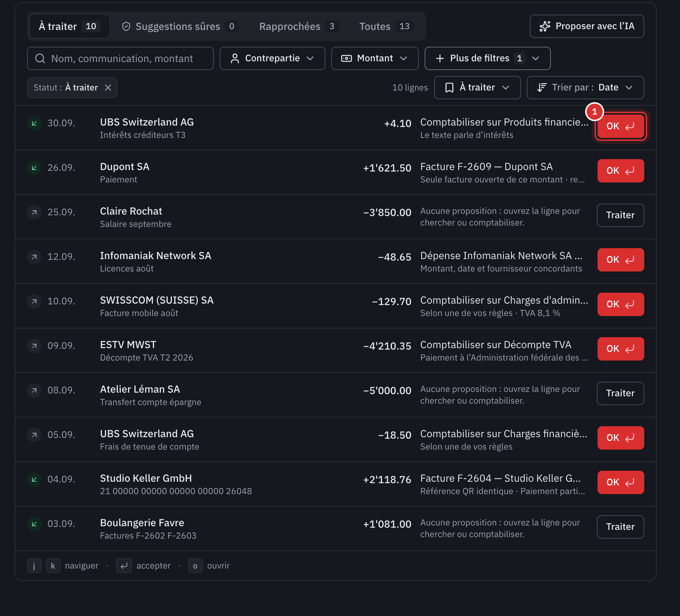Image resolution: width=680 pixels, height=616 pixels.
Task: Remove the Statut À traiter filter chip
Action: 108,88
